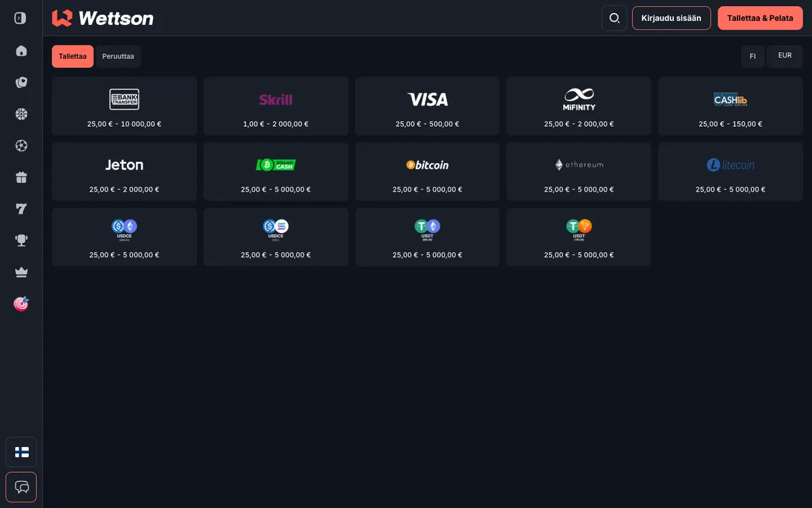
Task: Switch to the Peruuttaa tab
Action: tap(118, 56)
